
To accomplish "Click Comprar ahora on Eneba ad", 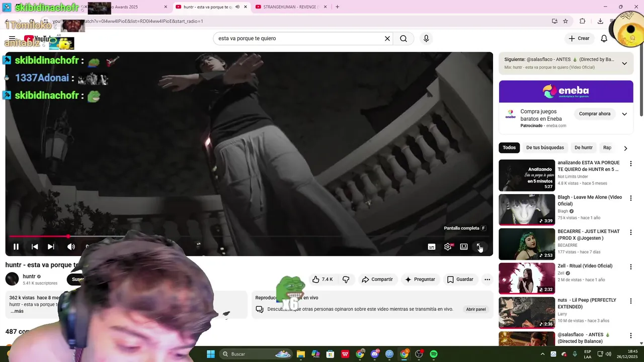I will [x=594, y=114].
